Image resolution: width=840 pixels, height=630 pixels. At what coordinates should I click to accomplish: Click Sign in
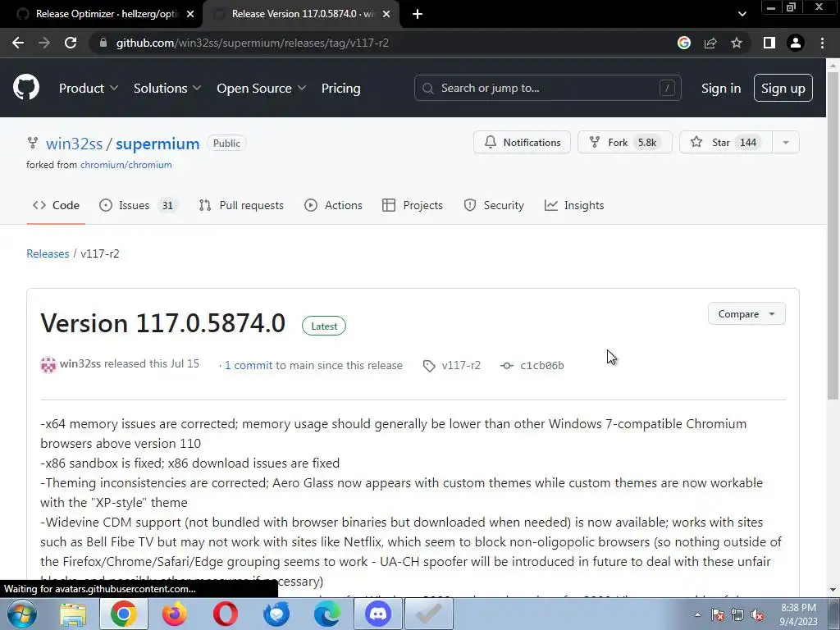(x=721, y=88)
